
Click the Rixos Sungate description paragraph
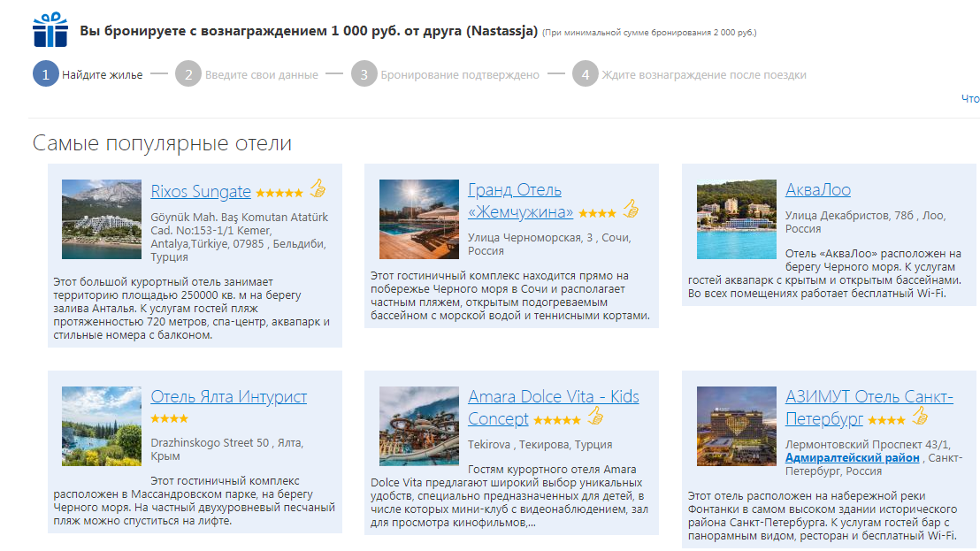[x=191, y=309]
